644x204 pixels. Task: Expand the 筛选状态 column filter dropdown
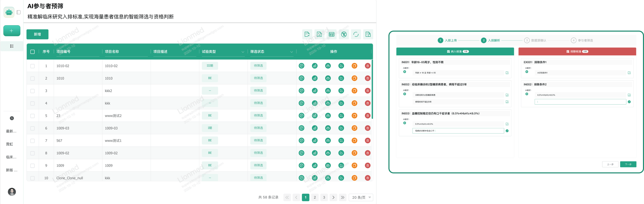291,52
